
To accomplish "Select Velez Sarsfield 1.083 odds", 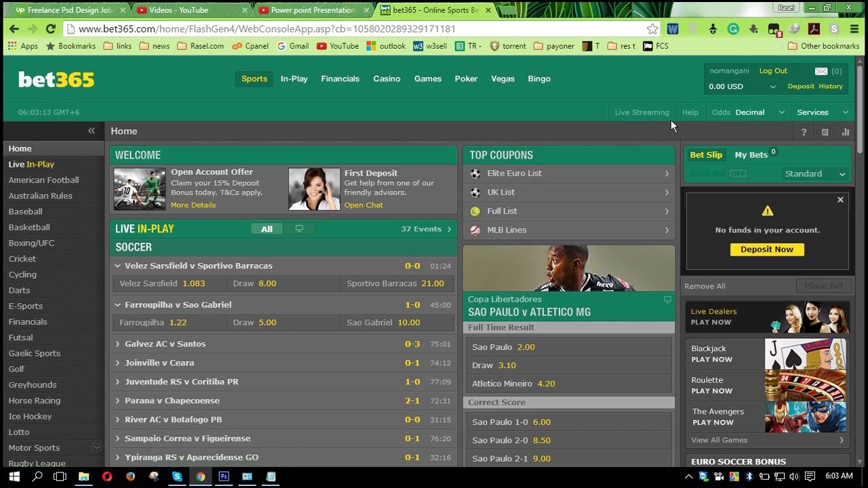I will (x=170, y=284).
